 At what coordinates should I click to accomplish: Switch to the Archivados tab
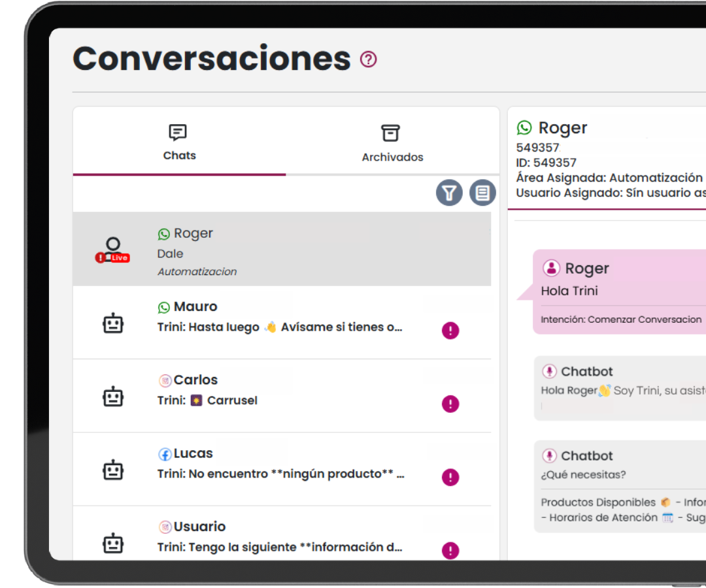(x=392, y=143)
